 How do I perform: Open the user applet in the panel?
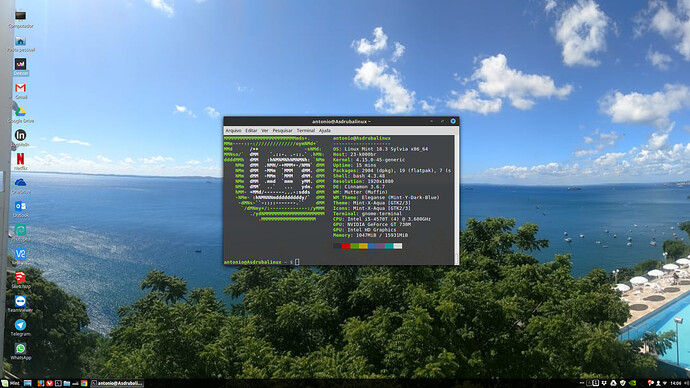click(x=658, y=383)
